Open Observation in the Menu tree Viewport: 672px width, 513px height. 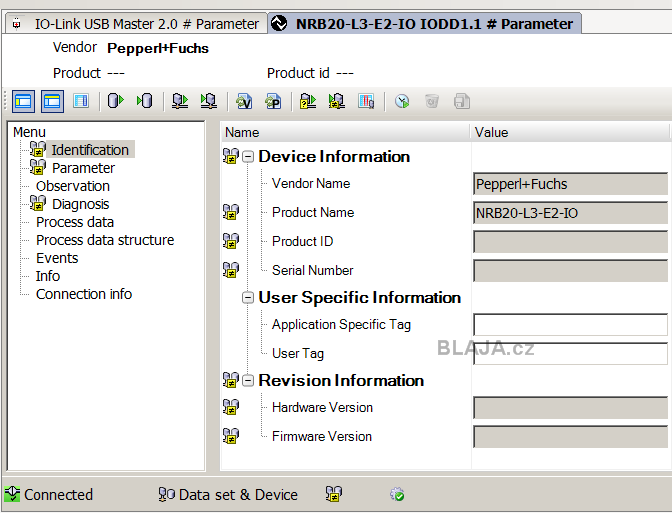[x=73, y=186]
